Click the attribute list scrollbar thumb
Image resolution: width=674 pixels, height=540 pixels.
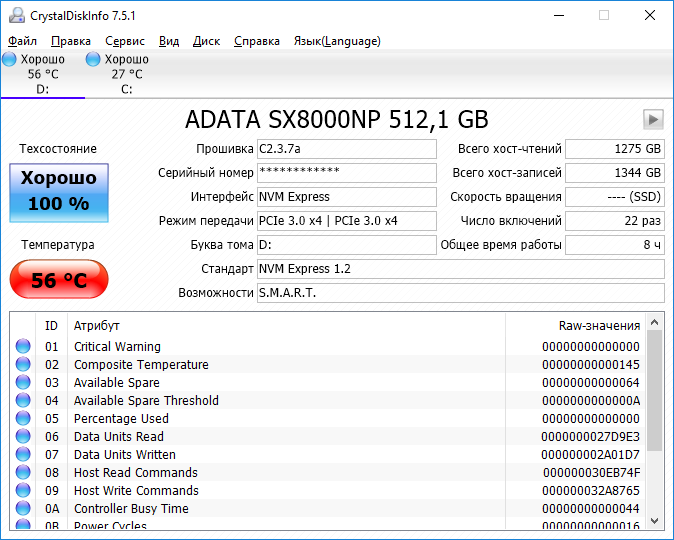click(x=655, y=390)
